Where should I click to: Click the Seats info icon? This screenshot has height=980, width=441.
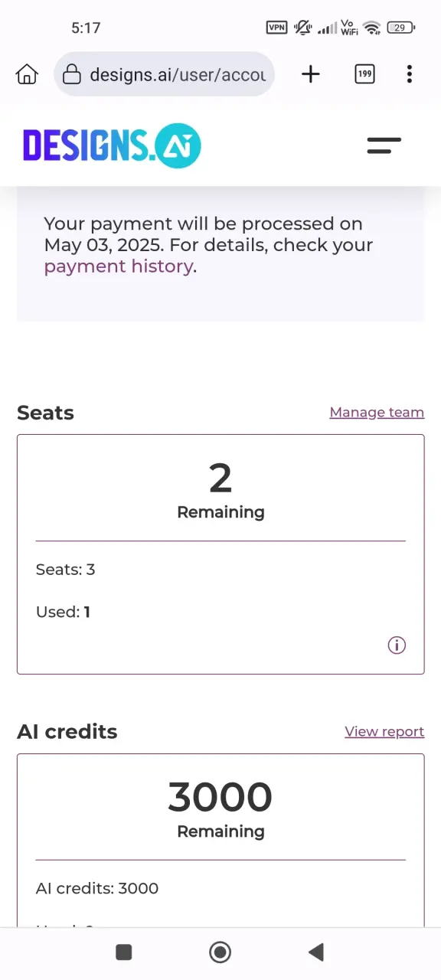pyautogui.click(x=397, y=645)
